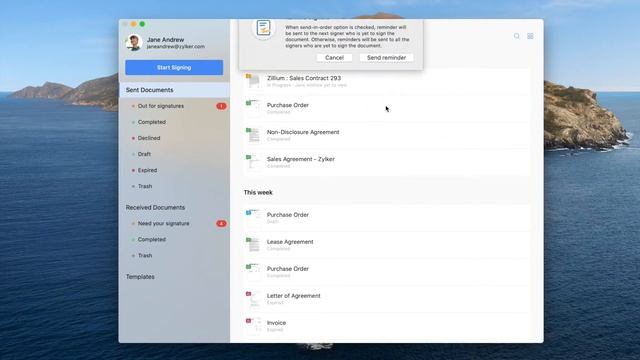Open Out for signatures list
This screenshot has width=640, height=360.
[161, 106]
